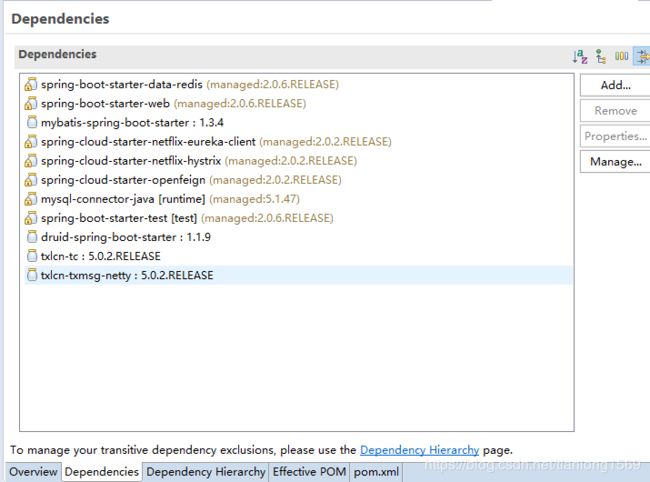This screenshot has width=650, height=482.
Task: Switch to the Dependencies tab
Action: (x=102, y=472)
